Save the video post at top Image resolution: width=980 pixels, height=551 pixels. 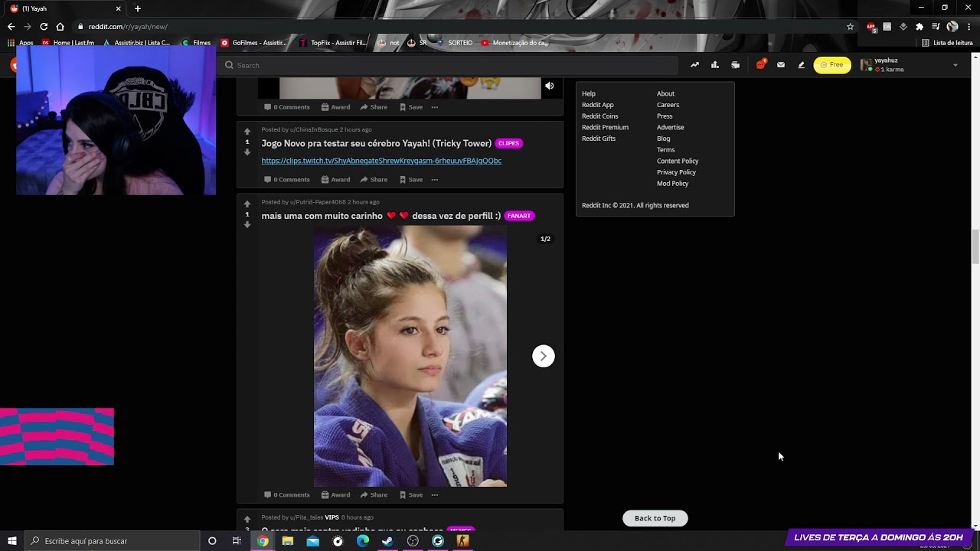pos(411,107)
